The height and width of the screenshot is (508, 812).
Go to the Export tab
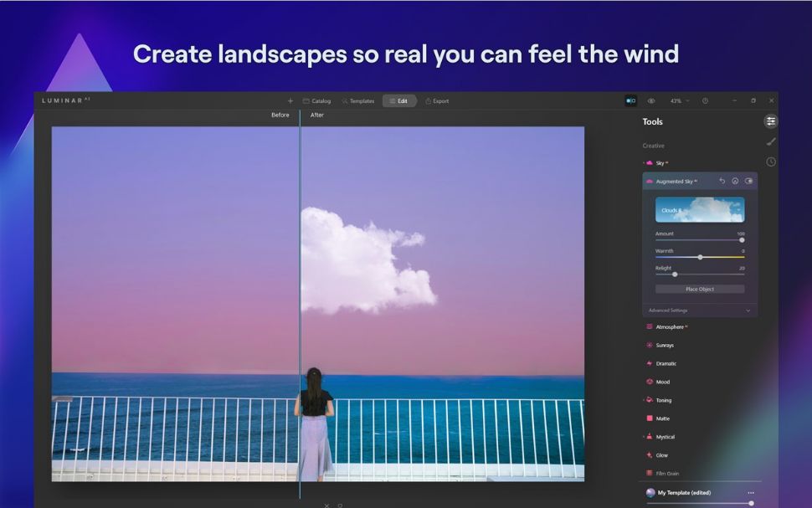(x=437, y=101)
